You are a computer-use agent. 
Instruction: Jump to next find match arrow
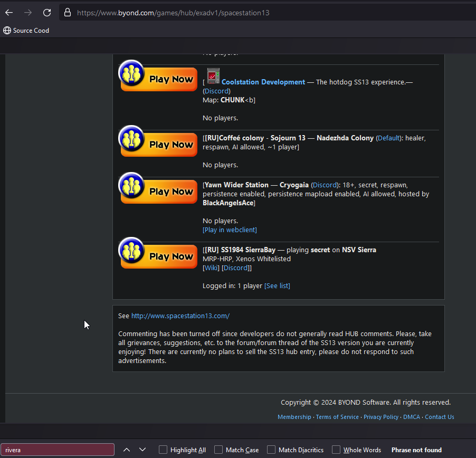tap(142, 450)
